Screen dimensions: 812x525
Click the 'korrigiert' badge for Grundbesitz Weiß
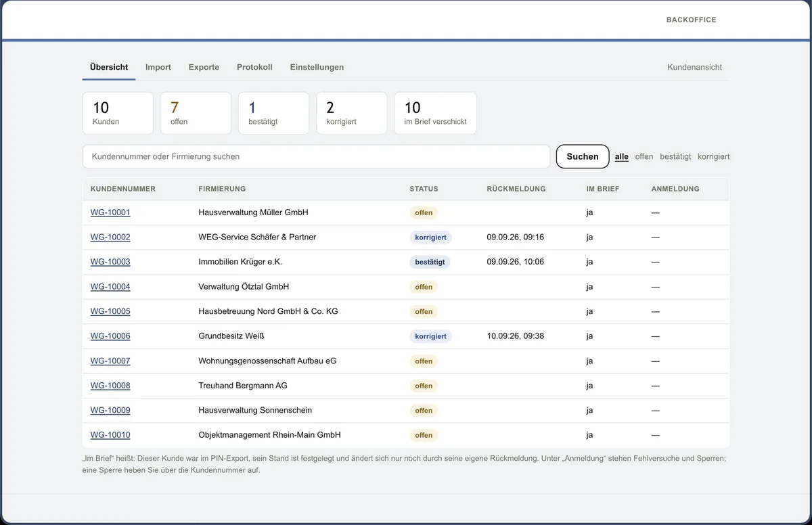(430, 336)
